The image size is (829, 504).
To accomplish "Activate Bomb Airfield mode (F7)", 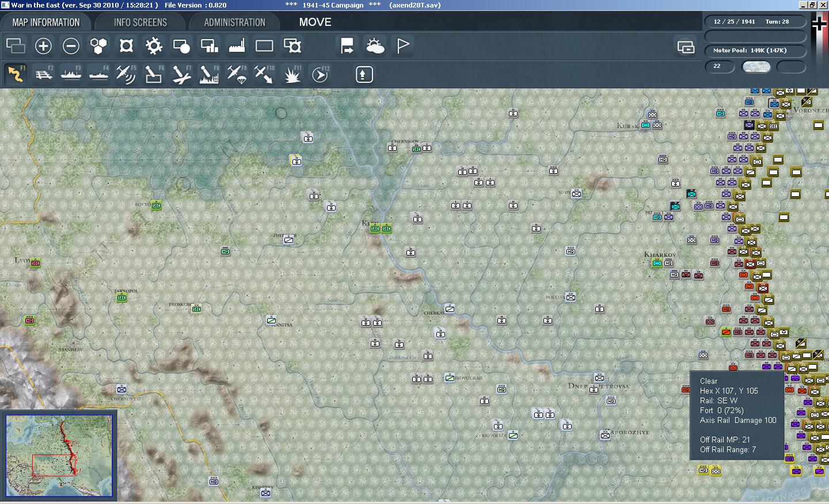I will click(x=181, y=74).
